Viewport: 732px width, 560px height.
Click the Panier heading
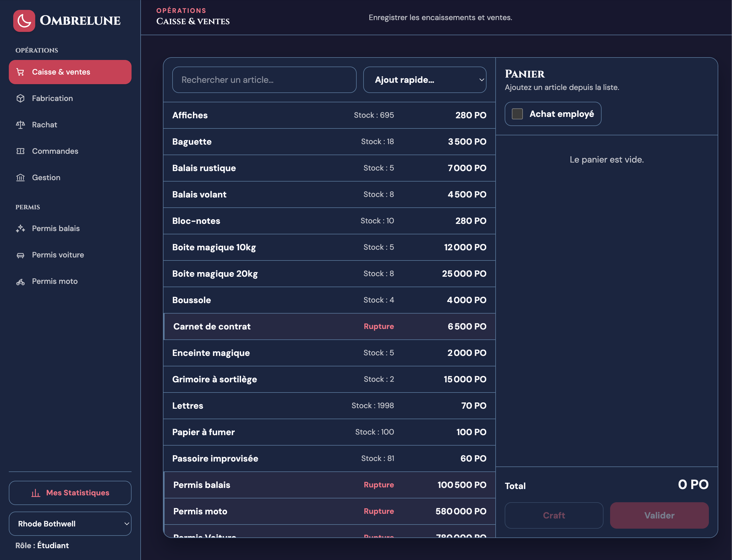click(525, 74)
